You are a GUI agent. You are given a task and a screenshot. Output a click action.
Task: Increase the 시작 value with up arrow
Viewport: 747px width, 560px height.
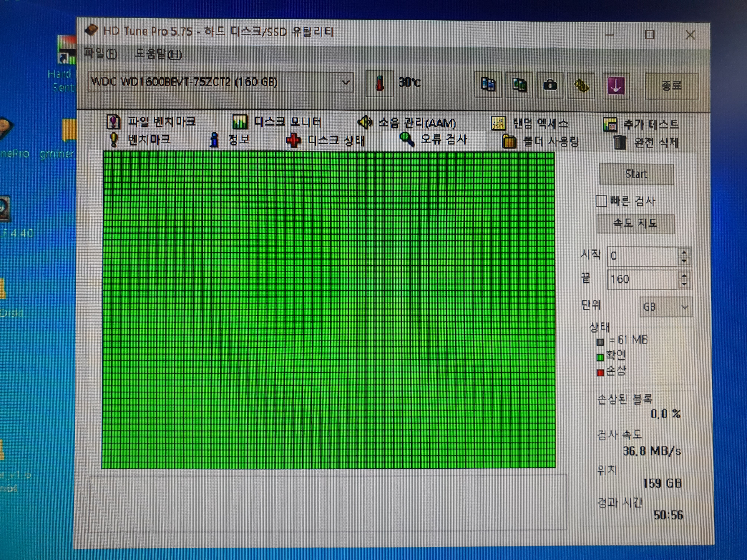click(684, 252)
